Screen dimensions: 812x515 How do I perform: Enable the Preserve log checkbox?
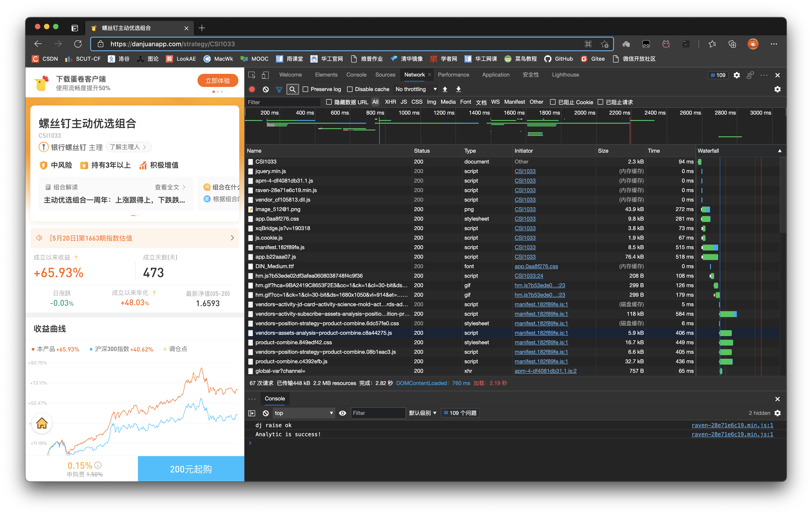point(305,89)
